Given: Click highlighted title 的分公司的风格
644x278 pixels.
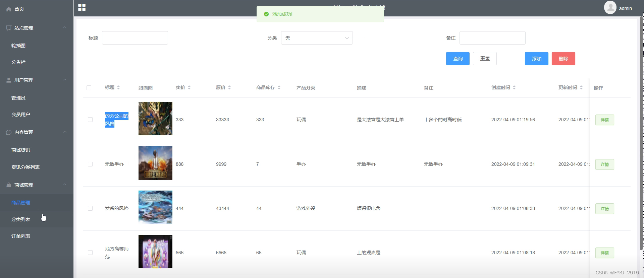Looking at the screenshot, I should pos(117,120).
